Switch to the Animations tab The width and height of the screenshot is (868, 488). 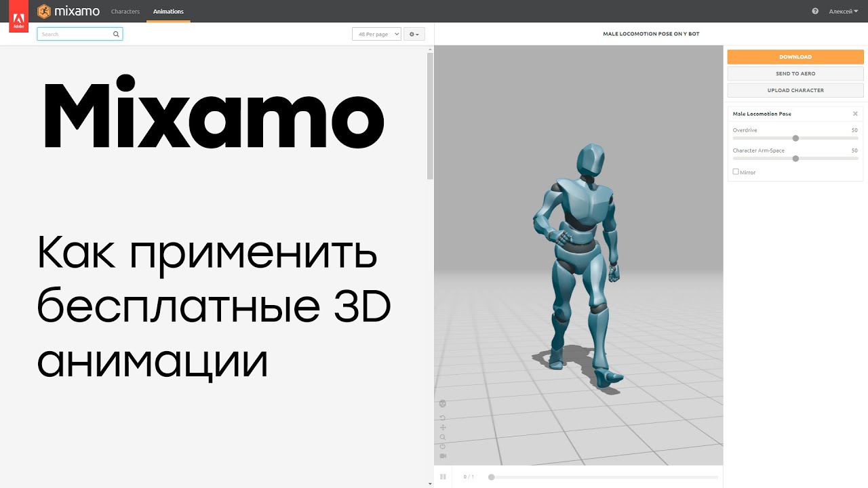[x=168, y=12]
